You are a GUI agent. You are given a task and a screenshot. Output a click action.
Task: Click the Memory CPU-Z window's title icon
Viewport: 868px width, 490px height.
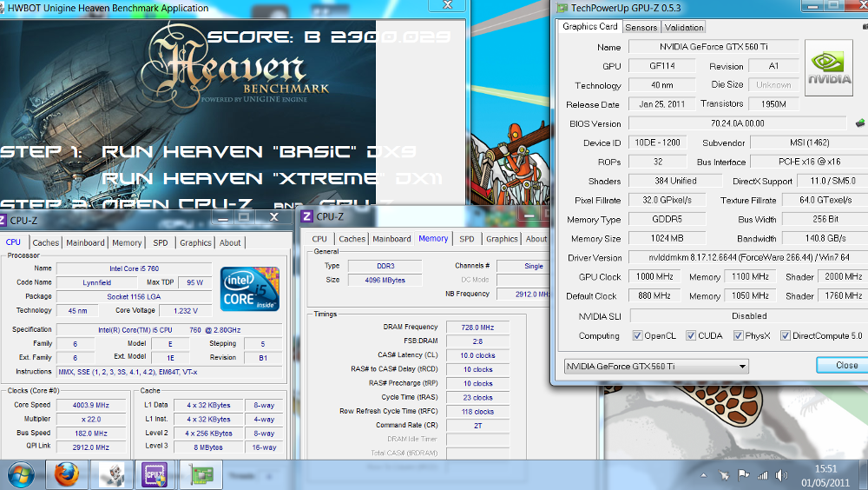307,216
